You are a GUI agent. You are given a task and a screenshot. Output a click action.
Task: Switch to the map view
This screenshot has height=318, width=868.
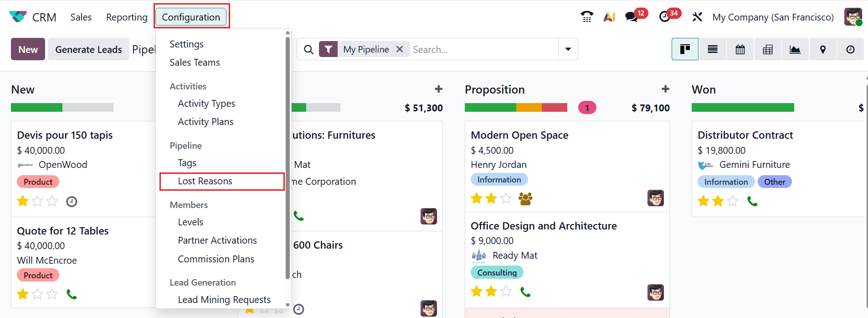822,49
